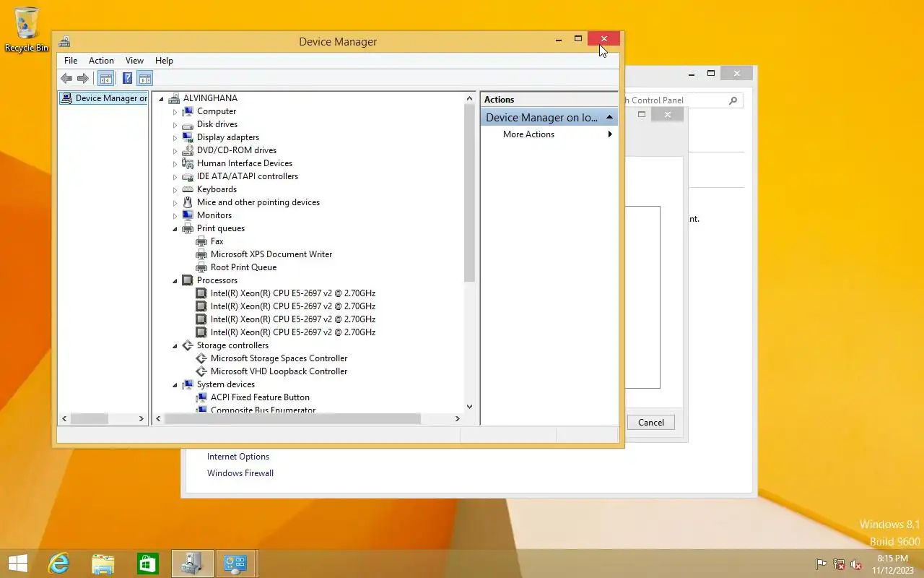Click the left pane scroll right arrow
This screenshot has height=578, width=924.
coord(141,418)
